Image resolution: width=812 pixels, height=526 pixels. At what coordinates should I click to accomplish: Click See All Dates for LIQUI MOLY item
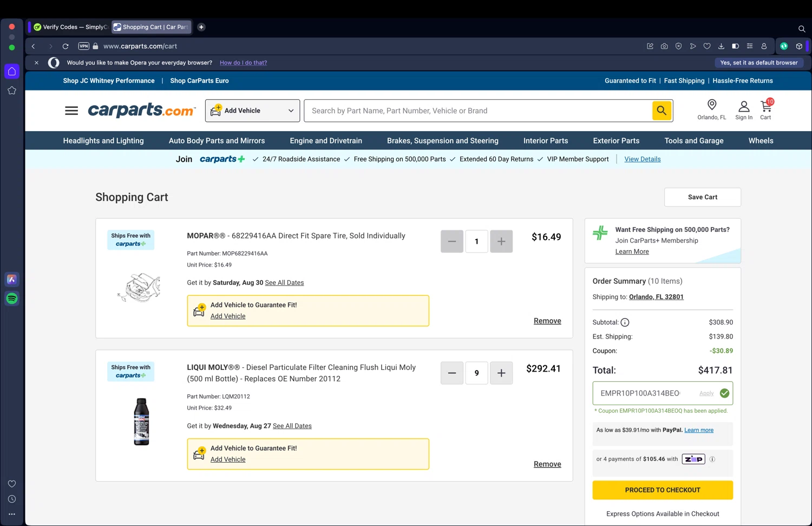pyautogui.click(x=292, y=426)
